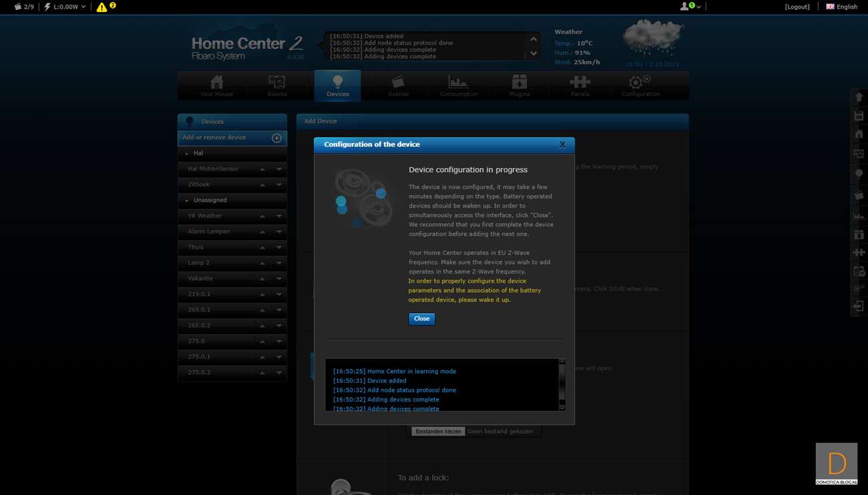
Task: Select Alarm Lampen in device list
Action: [209, 231]
